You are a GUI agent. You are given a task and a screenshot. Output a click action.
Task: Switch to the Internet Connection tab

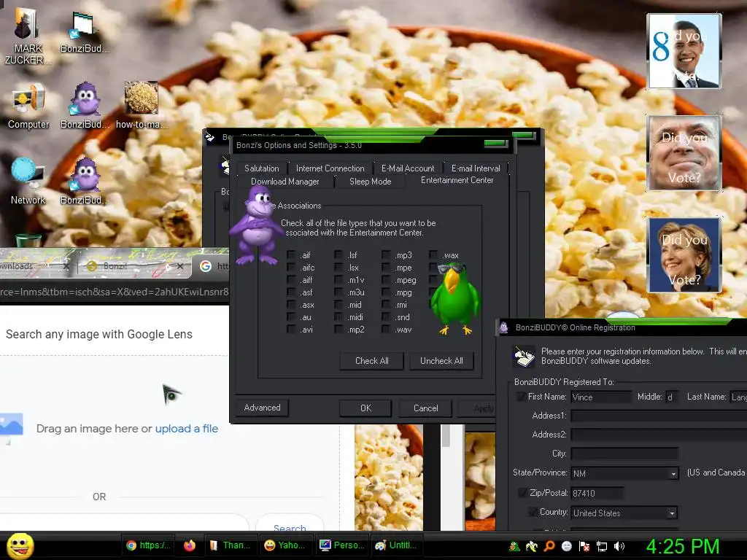(330, 168)
